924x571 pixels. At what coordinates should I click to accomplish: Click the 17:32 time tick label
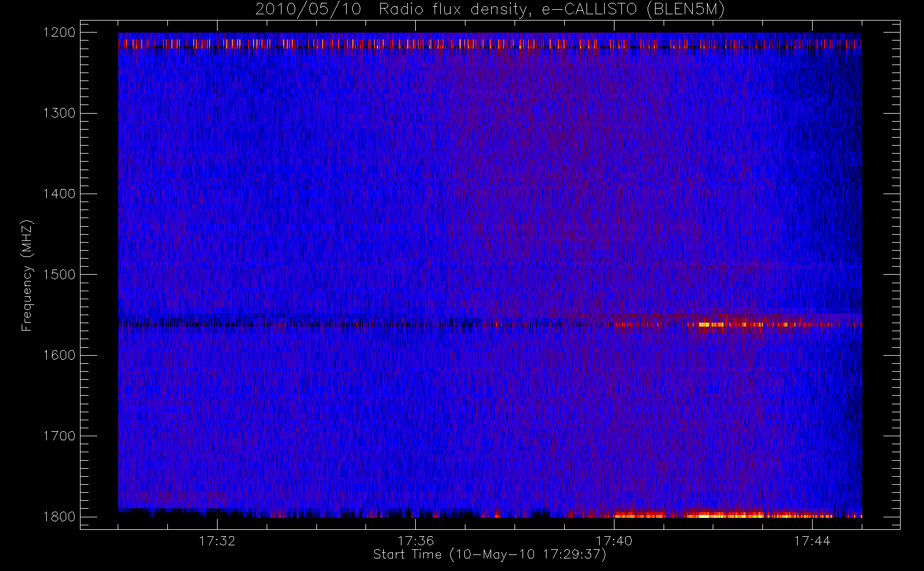coord(217,541)
